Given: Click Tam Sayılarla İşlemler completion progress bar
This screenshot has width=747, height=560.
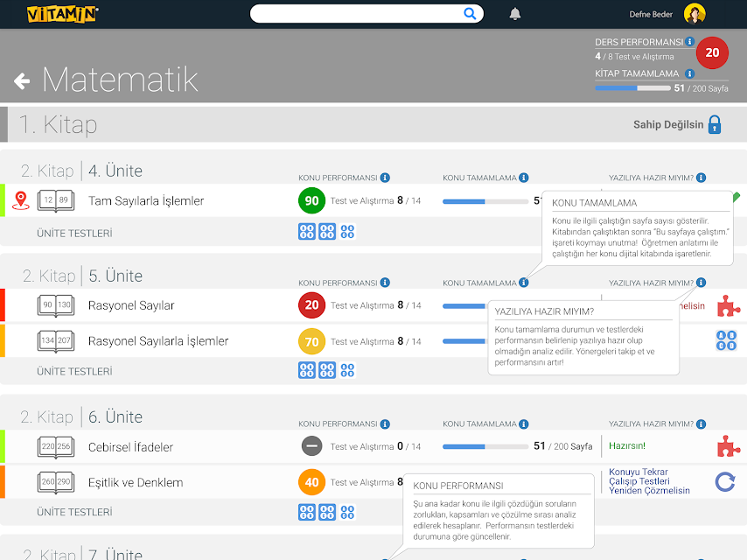Looking at the screenshot, I should click(x=485, y=201).
